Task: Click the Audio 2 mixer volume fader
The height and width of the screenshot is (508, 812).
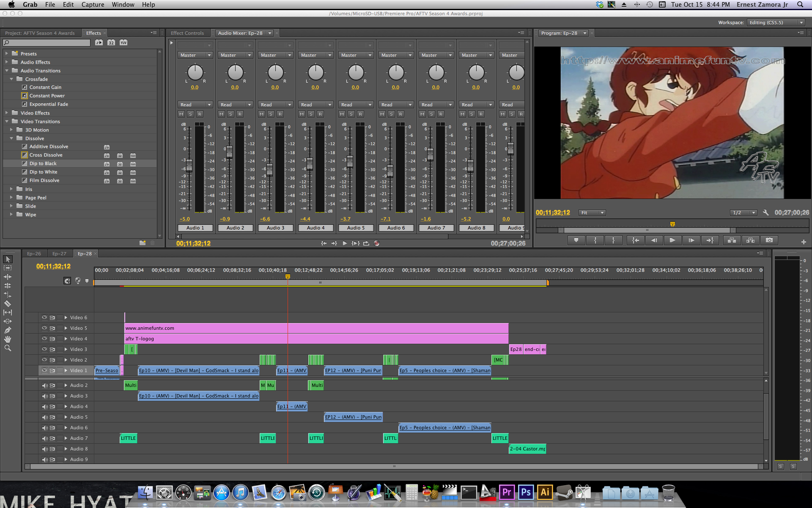Action: pos(229,152)
